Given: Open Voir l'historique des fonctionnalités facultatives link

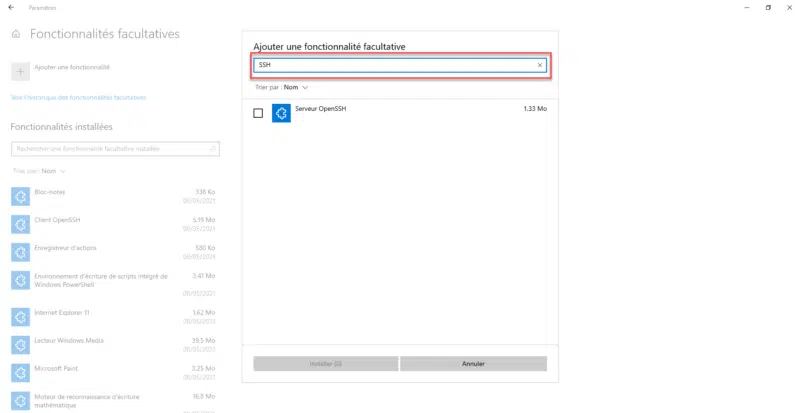Looking at the screenshot, I should (79, 98).
